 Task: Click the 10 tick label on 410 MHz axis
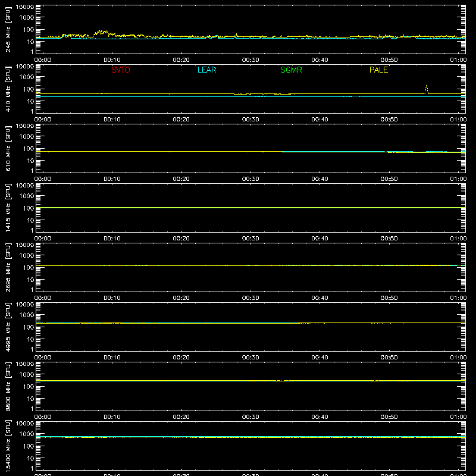click(x=30, y=101)
